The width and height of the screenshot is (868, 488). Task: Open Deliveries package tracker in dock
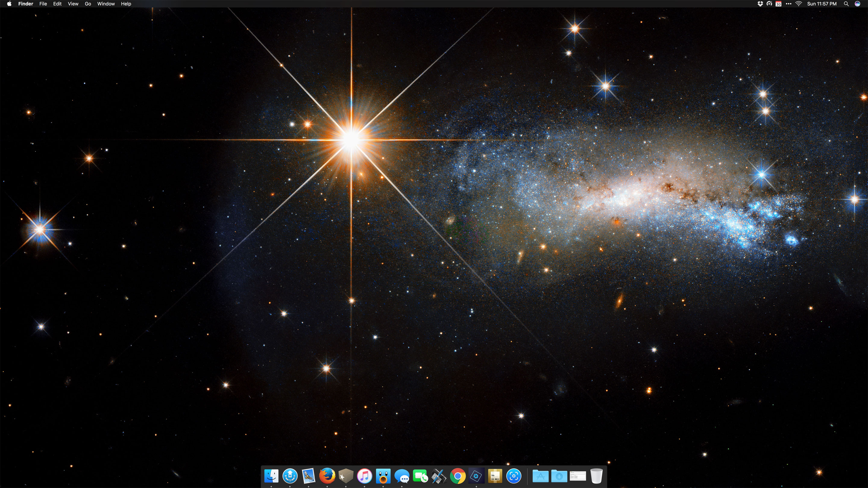pos(495,476)
